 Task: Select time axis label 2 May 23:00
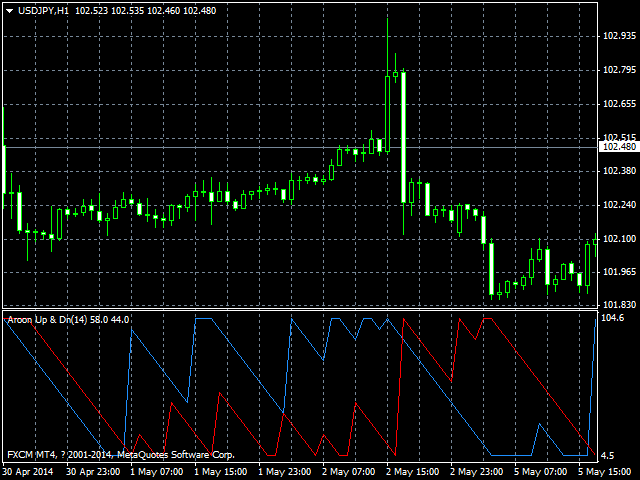point(477,472)
